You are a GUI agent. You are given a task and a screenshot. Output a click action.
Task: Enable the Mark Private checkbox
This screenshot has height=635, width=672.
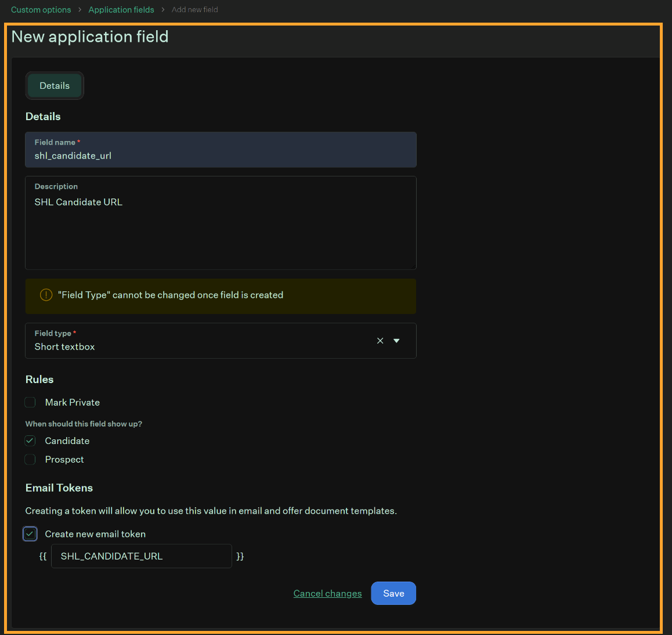pos(30,402)
